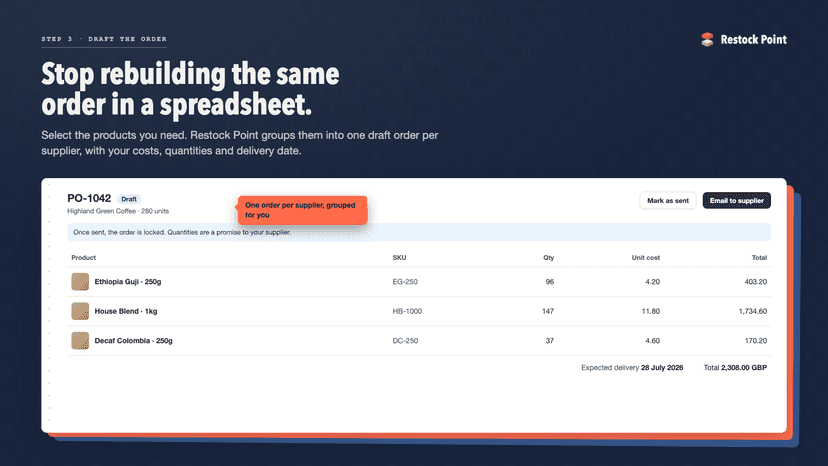Click the EG-250 SKU cell
Image resolution: width=828 pixels, height=466 pixels.
[x=405, y=282]
